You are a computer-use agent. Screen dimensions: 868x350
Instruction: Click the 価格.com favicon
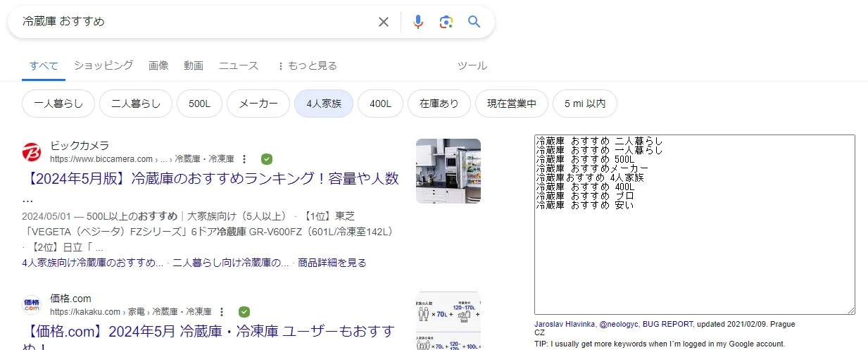click(x=32, y=305)
